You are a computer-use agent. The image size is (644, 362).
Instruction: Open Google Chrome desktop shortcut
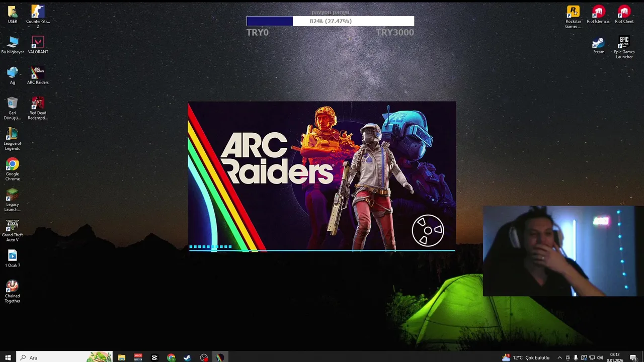13,169
